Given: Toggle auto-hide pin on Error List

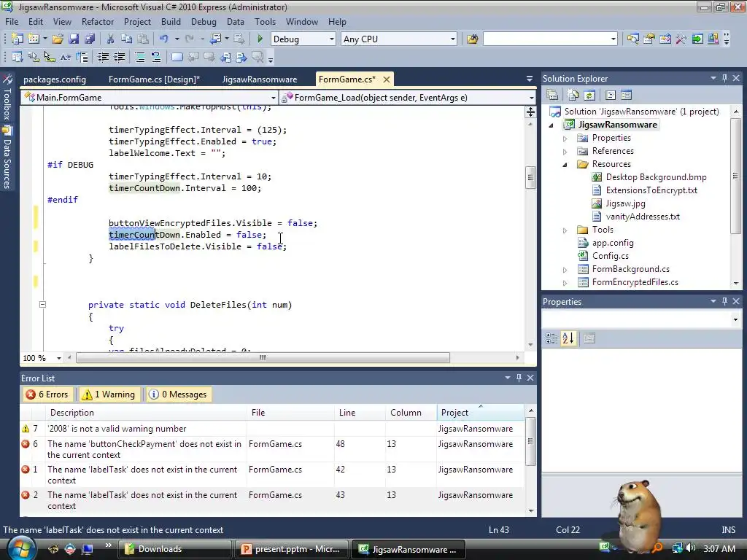Looking at the screenshot, I should [519, 378].
